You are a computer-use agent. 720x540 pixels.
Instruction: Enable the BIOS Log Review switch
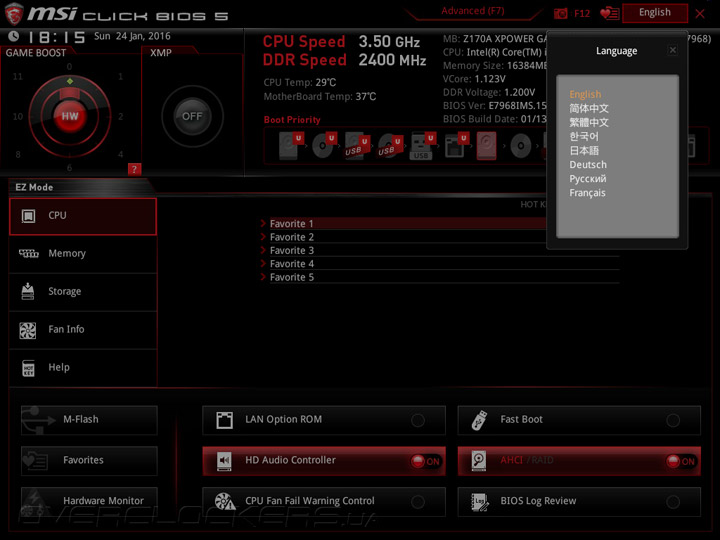[673, 501]
